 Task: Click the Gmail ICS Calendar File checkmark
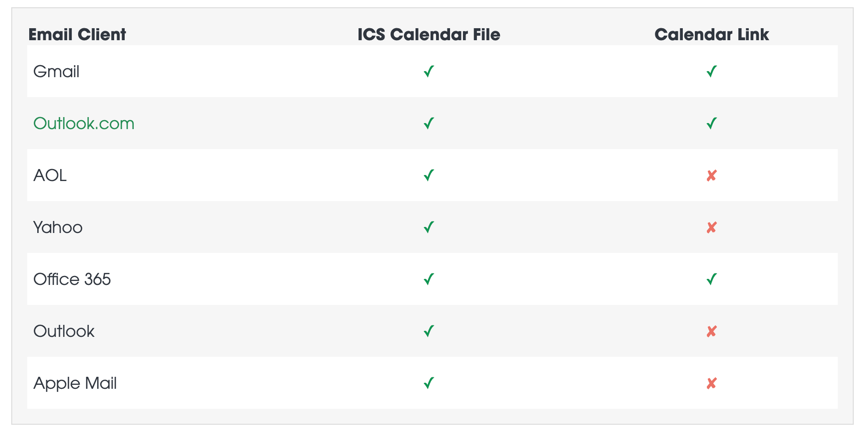(428, 72)
